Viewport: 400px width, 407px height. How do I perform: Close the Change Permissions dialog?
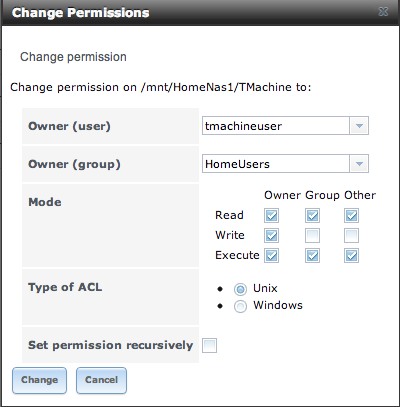click(x=383, y=12)
